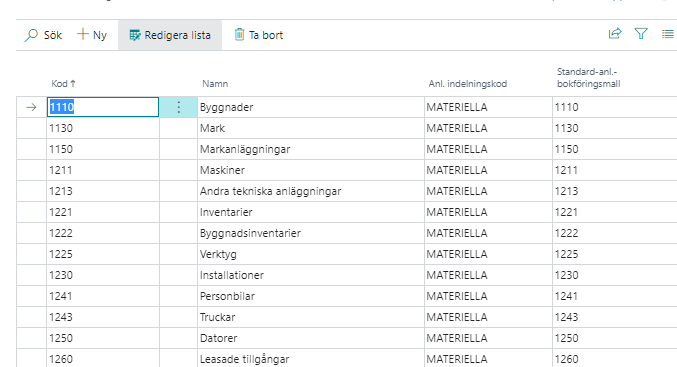Click the Namn column header

215,84
